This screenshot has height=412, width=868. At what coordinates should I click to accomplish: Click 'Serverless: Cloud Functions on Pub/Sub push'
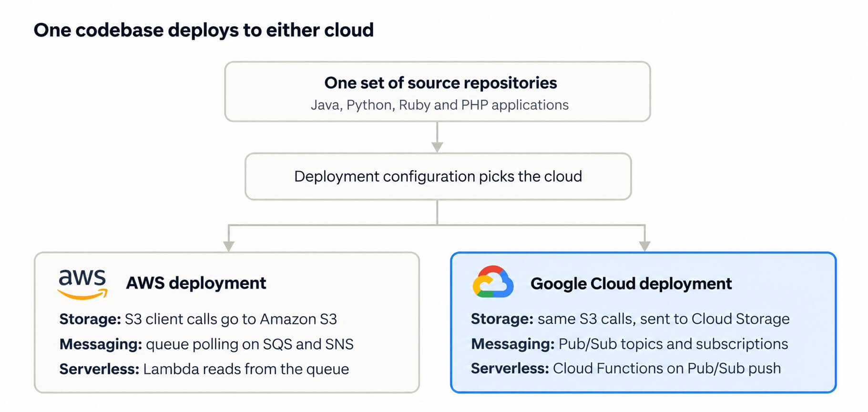626,369
